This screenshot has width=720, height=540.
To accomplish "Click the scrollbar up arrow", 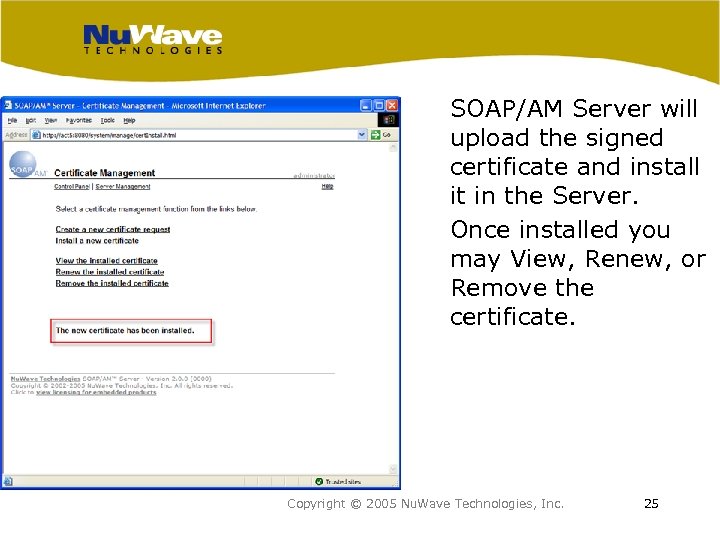I will 393,148.
